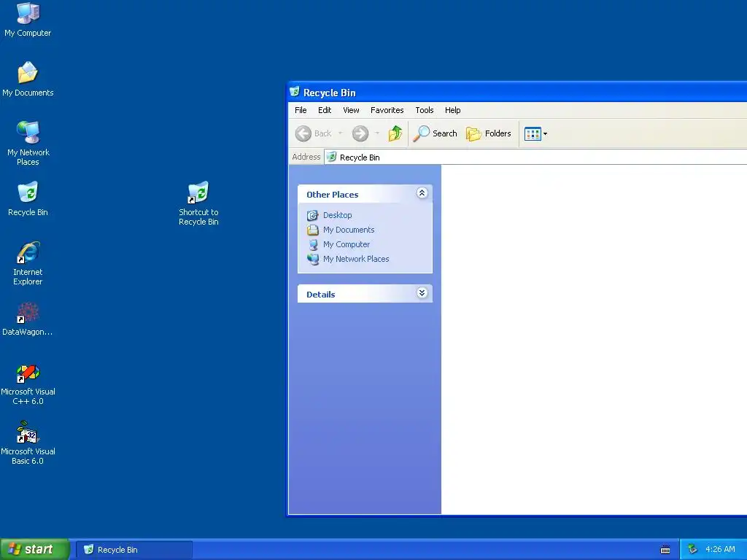Click the Recycle Bin title bar icon
The width and height of the screenshot is (747, 560).
(x=295, y=91)
